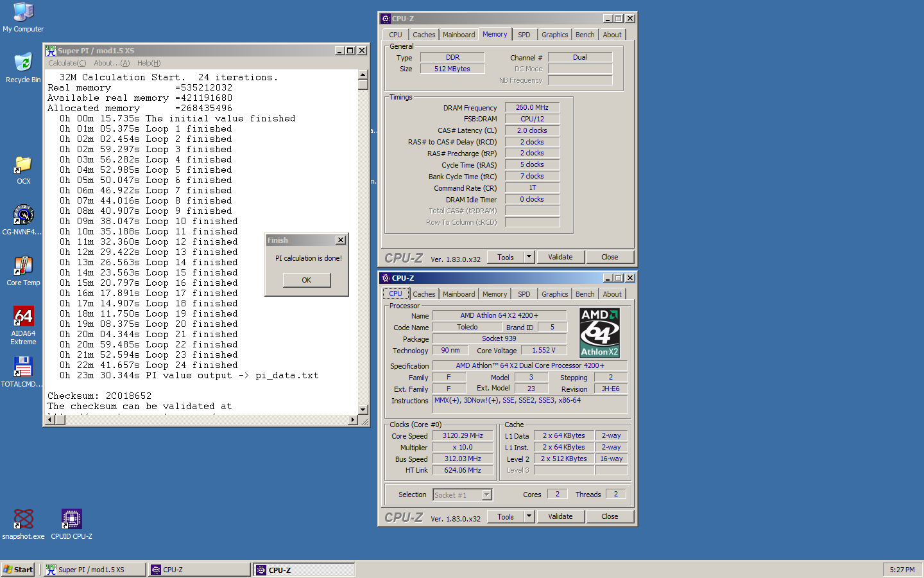Launch the CG-NVNF4 desktop shortcut
924x578 pixels.
click(23, 220)
